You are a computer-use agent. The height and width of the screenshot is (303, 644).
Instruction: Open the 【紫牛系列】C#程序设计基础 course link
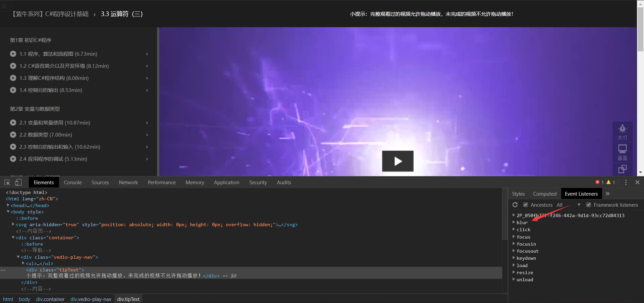(x=50, y=14)
